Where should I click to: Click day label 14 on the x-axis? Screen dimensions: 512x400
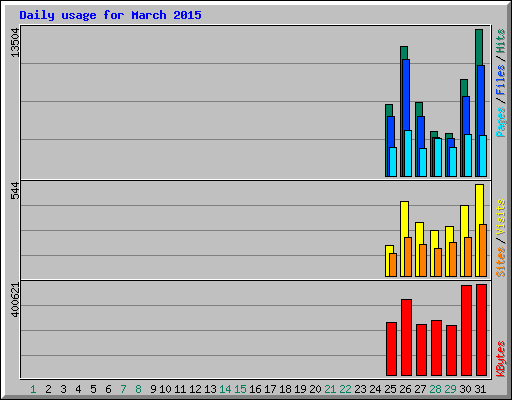[x=225, y=389]
